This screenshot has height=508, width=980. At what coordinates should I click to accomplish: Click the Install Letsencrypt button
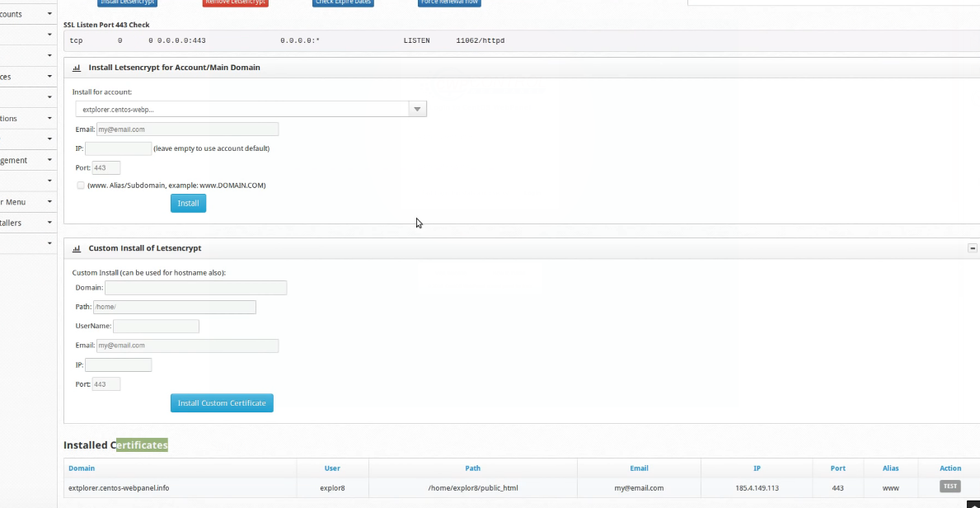[x=127, y=2]
